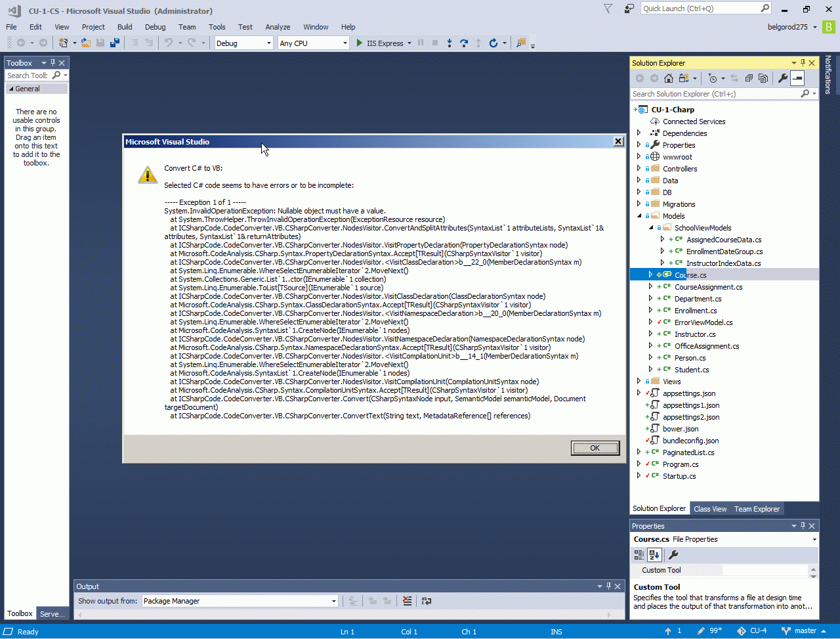This screenshot has height=639, width=840.
Task: Open the Analyze menu
Action: pos(278,27)
